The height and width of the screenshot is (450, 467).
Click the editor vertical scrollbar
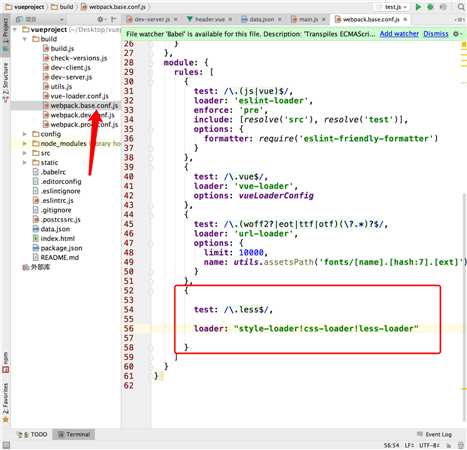click(x=464, y=307)
